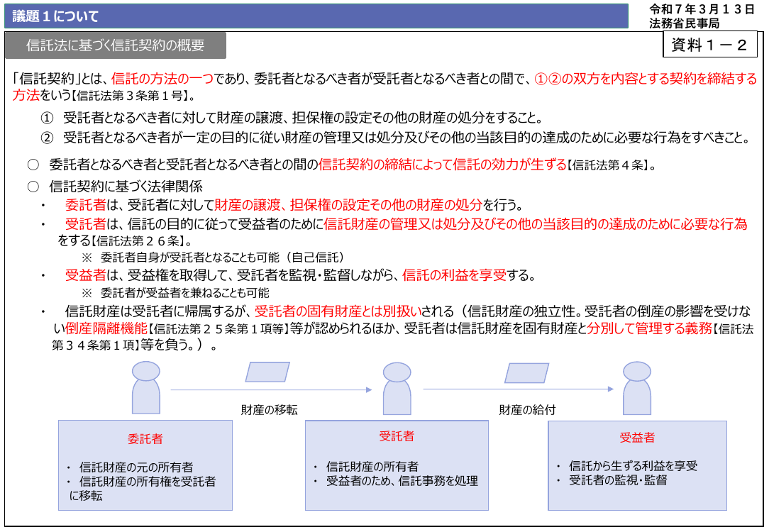This screenshot has width=769, height=532.
Task: Click the person figure above the 受益者 box
Action: click(x=636, y=388)
